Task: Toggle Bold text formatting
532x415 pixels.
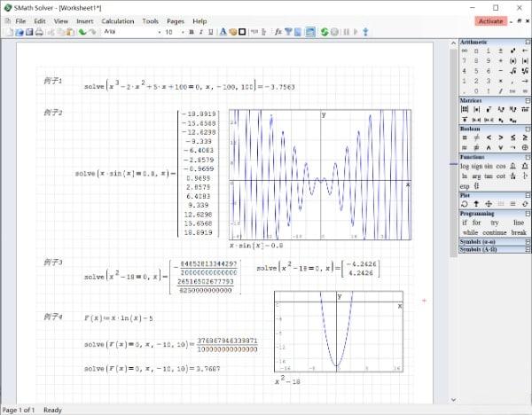Action: tap(191, 32)
